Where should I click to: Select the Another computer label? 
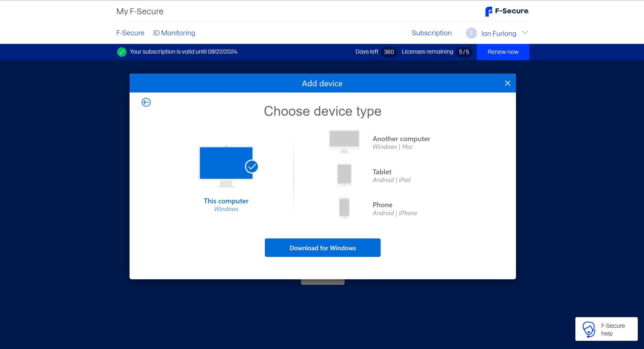[x=401, y=139]
